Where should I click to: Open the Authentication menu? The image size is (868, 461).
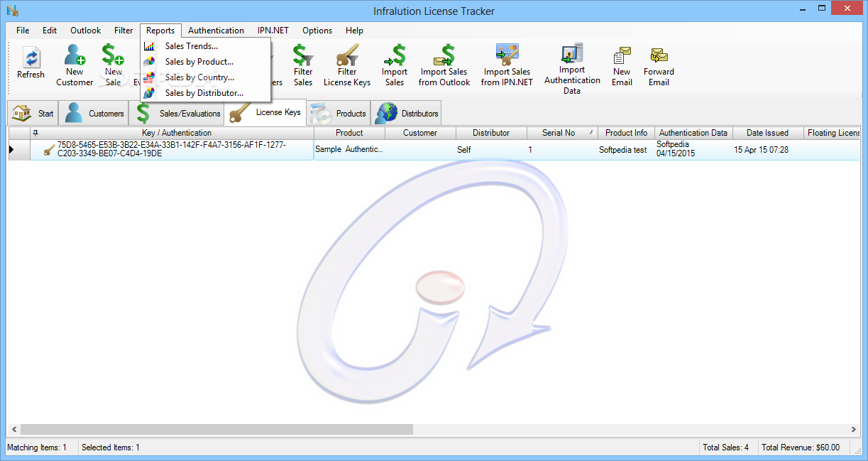(x=216, y=31)
